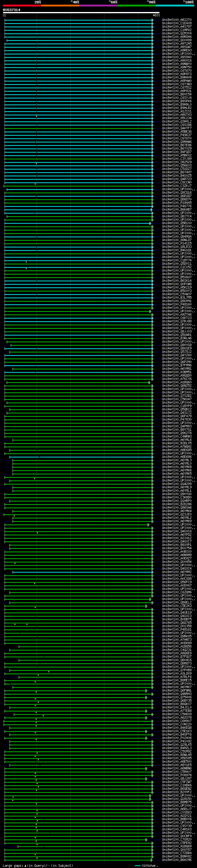This screenshot has height=868, width=197.
Task: Select the red ~20% identity legend segment
Action: click(22, 6)
